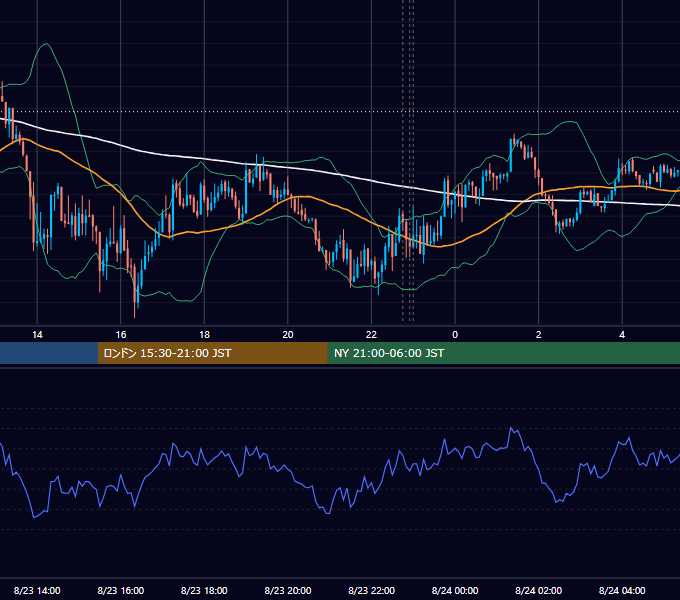The image size is (680, 600).
Task: Click the 8/23 22:00 date label
Action: (x=372, y=590)
